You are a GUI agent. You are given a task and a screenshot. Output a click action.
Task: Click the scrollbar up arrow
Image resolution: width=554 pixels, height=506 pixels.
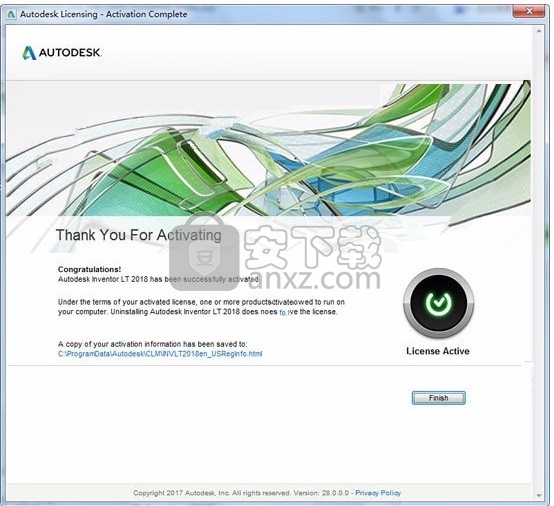(539, 31)
